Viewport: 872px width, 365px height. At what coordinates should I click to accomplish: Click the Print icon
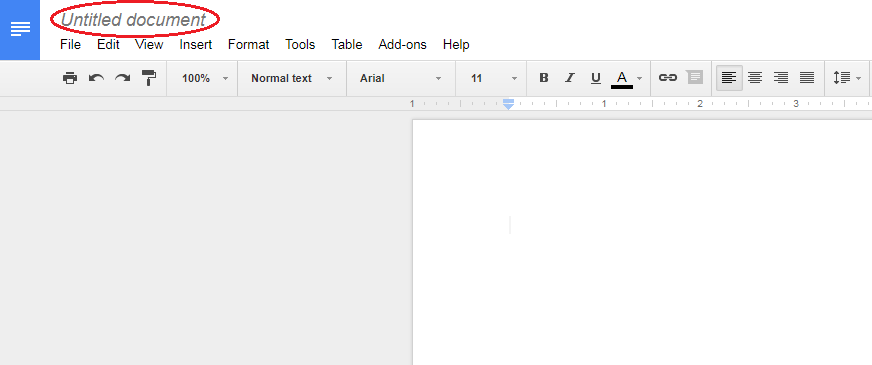(x=70, y=78)
